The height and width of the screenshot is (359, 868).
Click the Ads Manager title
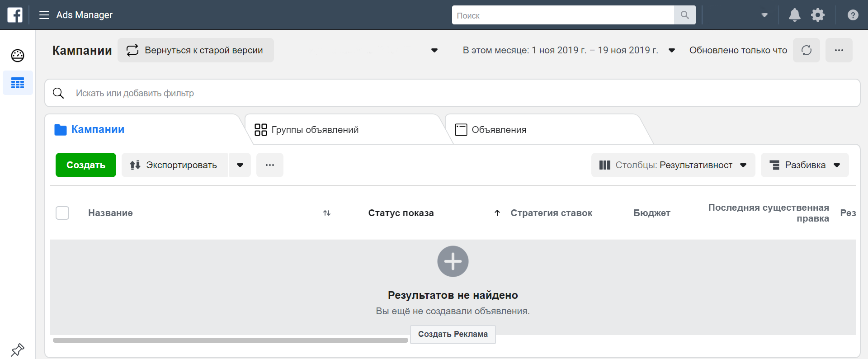click(84, 15)
